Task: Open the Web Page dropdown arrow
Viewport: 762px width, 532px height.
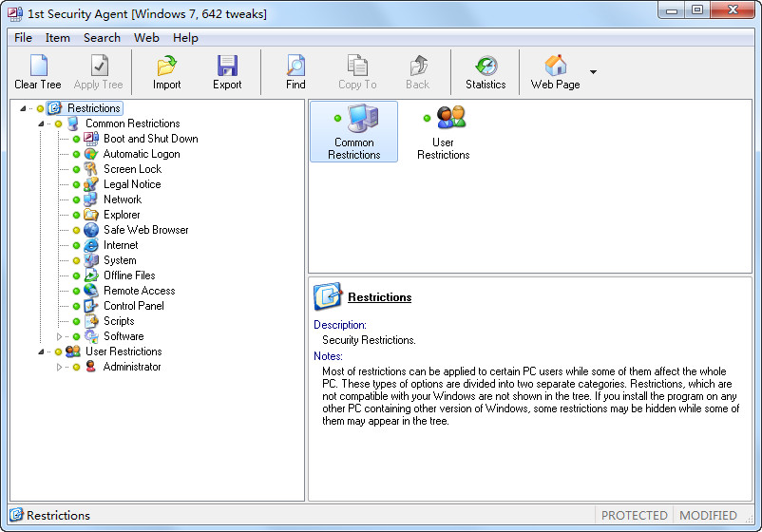Action: [x=593, y=72]
